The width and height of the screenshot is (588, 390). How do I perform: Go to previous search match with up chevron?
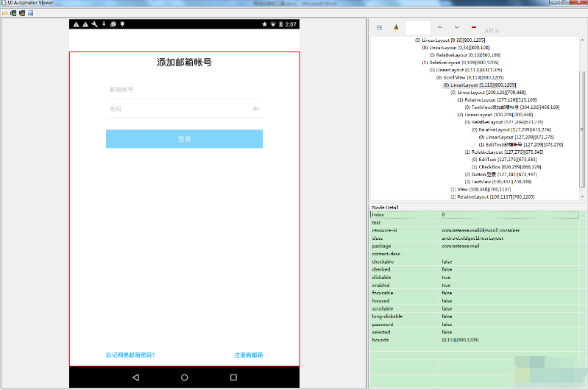439,27
